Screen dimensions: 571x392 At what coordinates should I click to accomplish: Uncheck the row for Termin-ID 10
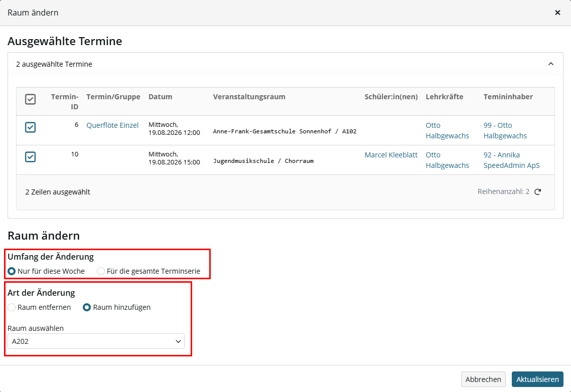(x=30, y=157)
